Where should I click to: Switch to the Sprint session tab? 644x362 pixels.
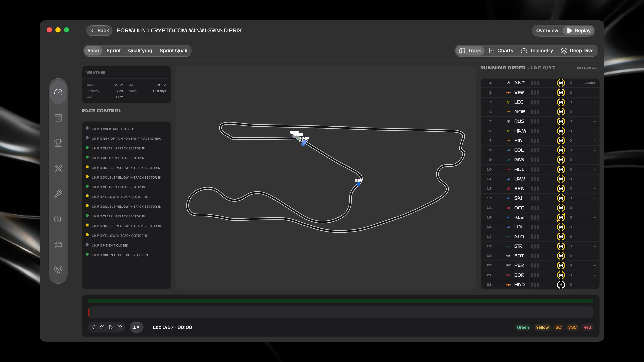pos(114,51)
